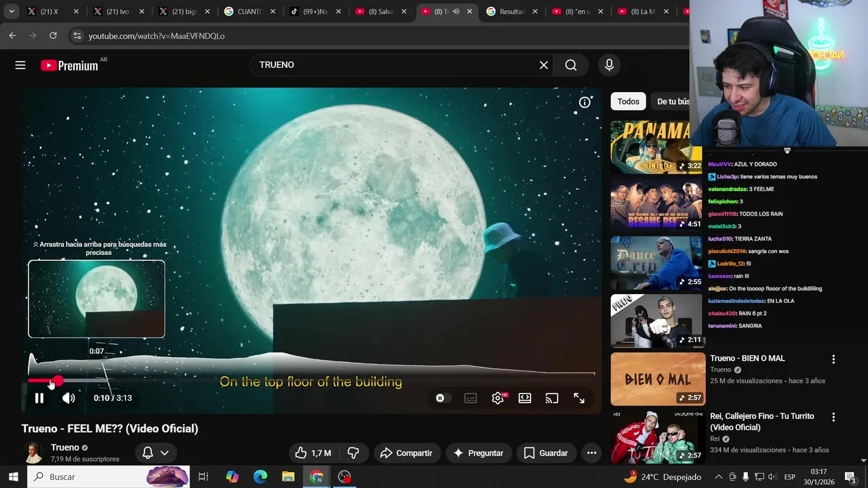Image resolution: width=868 pixels, height=488 pixels.
Task: Click the Windows taskbar Buscar search box
Action: click(108, 476)
